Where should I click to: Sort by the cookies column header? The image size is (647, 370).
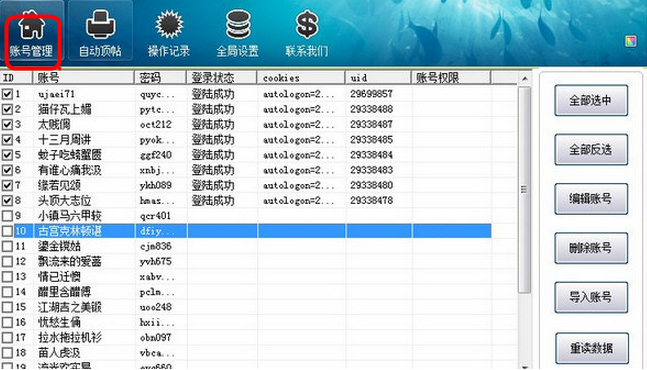(301, 78)
